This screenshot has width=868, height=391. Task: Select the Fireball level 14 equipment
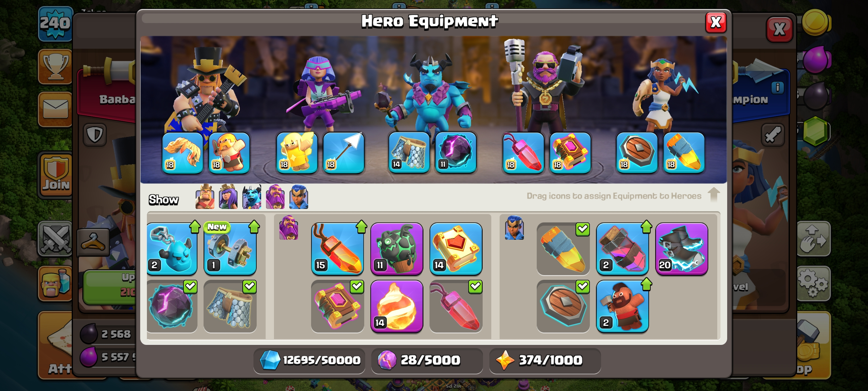397,306
